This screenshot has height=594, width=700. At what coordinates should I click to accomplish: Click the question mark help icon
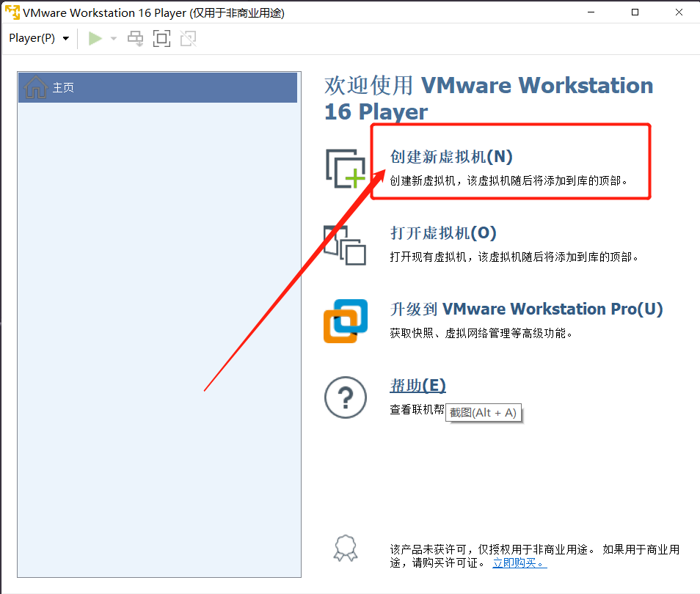coord(346,397)
